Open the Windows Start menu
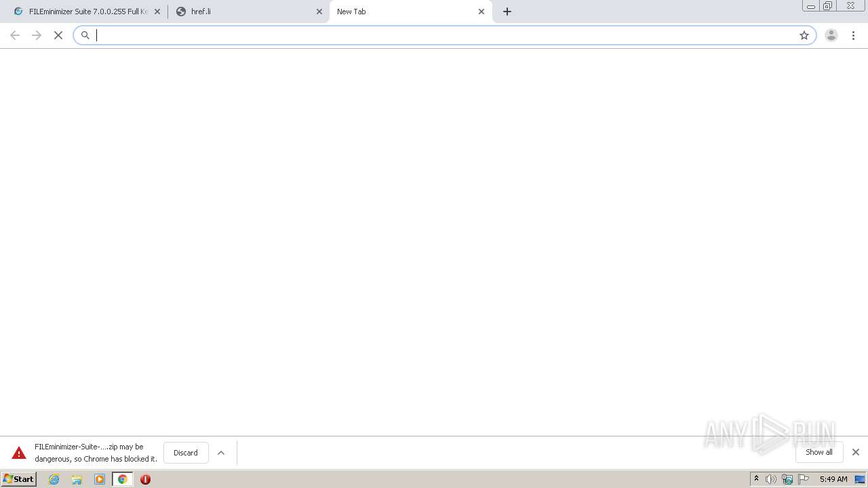This screenshot has height=488, width=868. 18,479
